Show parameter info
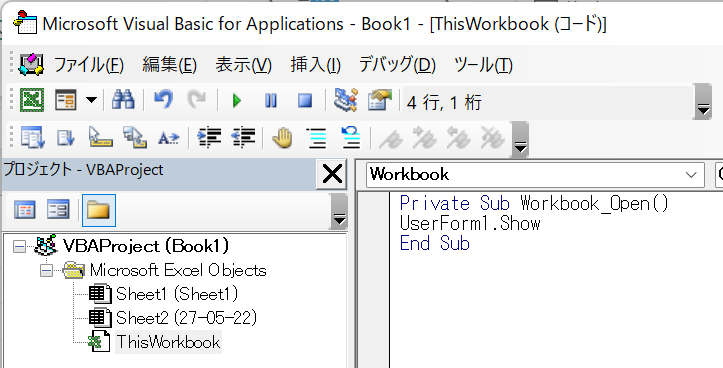Image resolution: width=723 pixels, height=368 pixels. [135, 138]
